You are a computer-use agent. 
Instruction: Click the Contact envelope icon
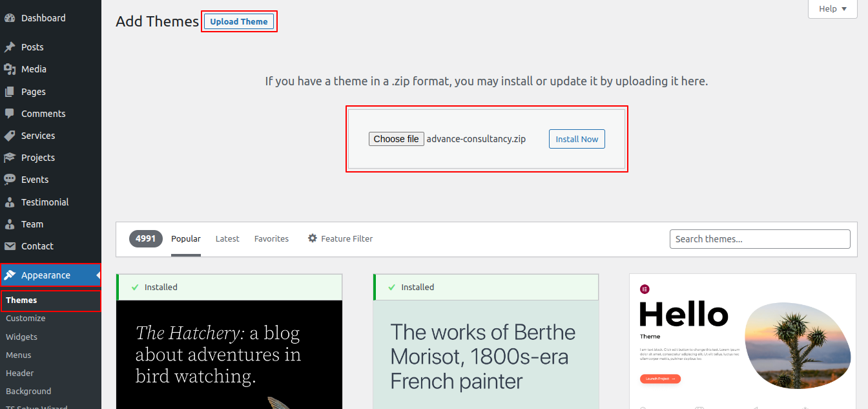pos(10,246)
